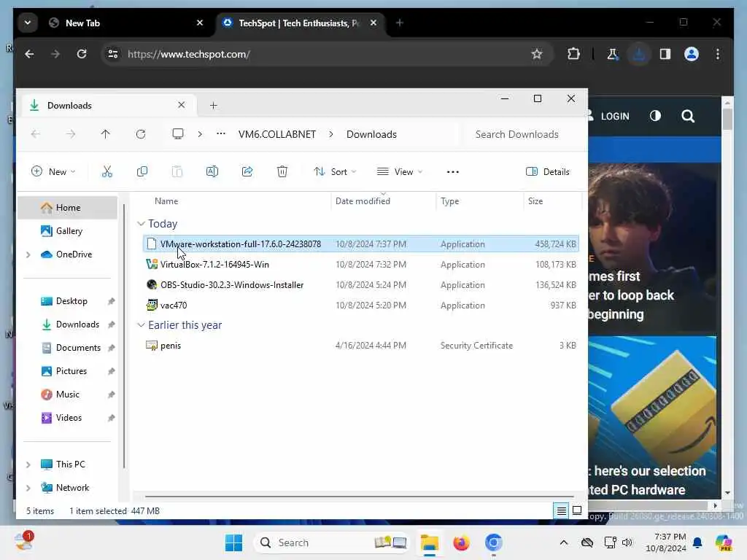Click the TechSpot page vertical scrollbar thumb
Screen dimensions: 747x560
pyautogui.click(x=727, y=119)
